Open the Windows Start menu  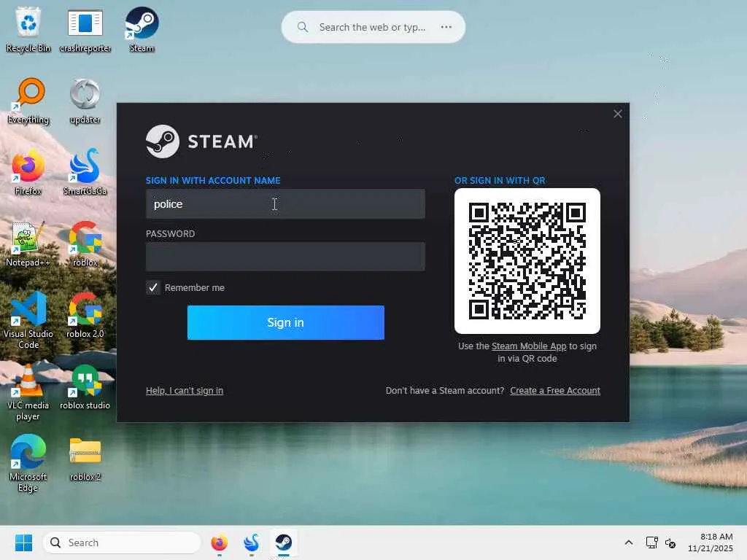click(23, 542)
